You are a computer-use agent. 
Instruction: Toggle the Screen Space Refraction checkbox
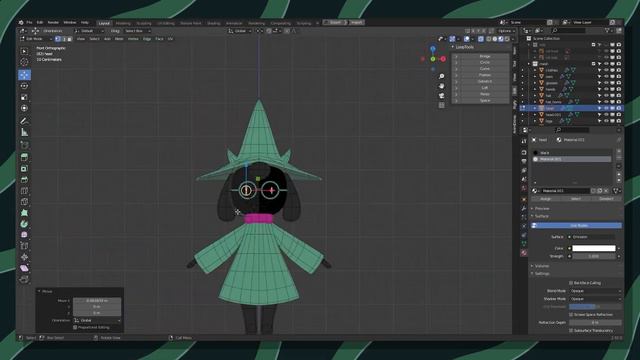pyautogui.click(x=571, y=315)
